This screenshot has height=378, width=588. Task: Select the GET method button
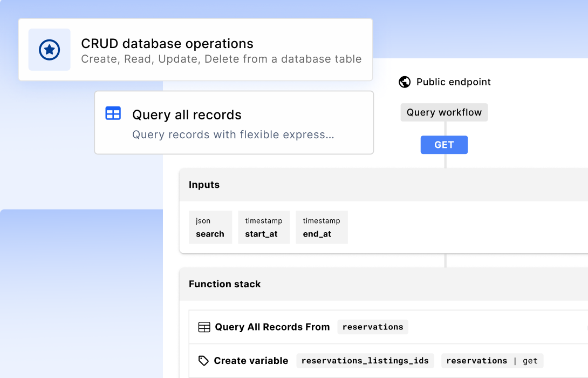pos(444,145)
